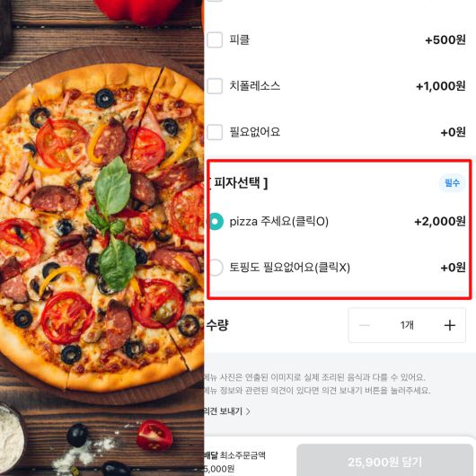This screenshot has height=476, width=476.
Task: Check the 피클 option checkbox
Action: (x=215, y=40)
